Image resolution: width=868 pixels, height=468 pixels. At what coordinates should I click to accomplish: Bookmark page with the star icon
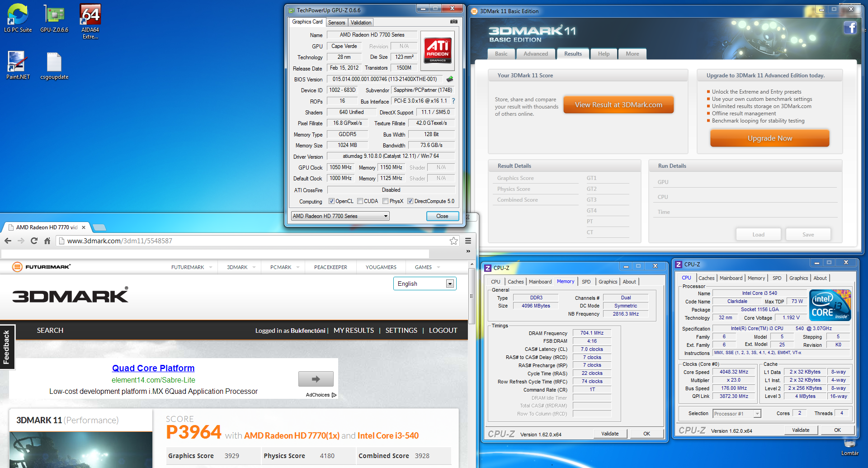pyautogui.click(x=453, y=241)
